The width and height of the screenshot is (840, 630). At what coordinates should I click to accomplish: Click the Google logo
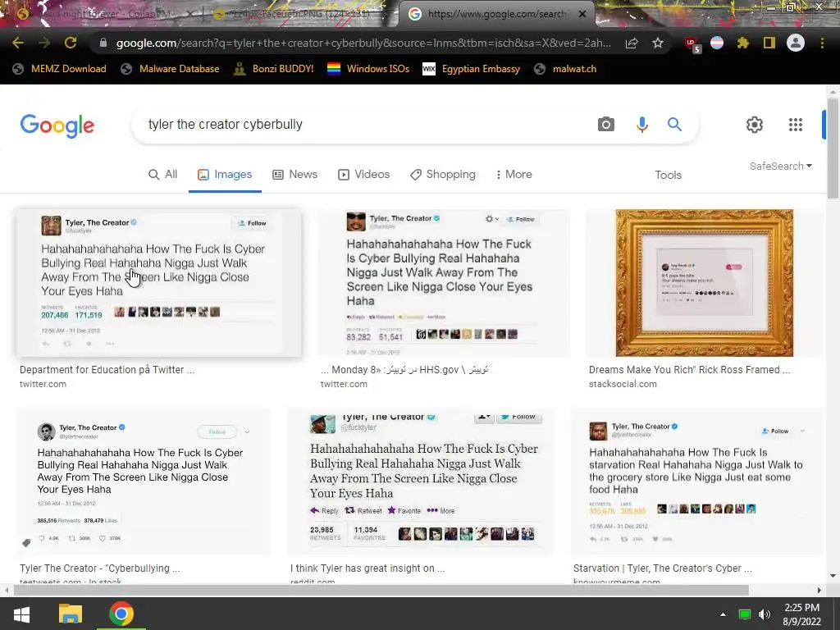click(x=57, y=126)
